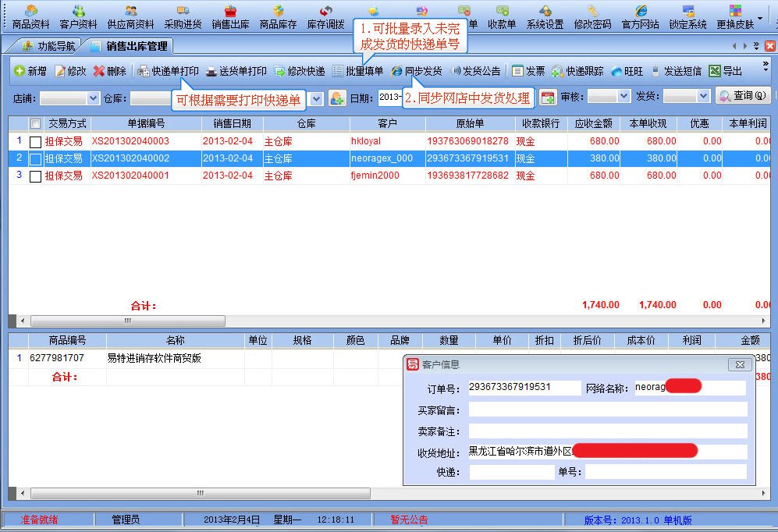Open 快递跟踪 express tracking
Image resolution: width=778 pixels, height=532 pixels.
click(x=577, y=71)
